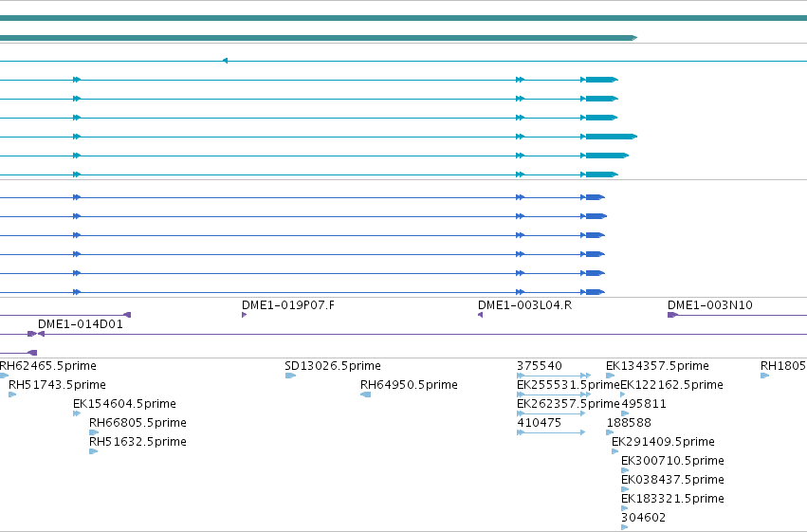This screenshot has width=807, height=532.
Task: Click the EK154604.5prime label
Action: coord(124,404)
